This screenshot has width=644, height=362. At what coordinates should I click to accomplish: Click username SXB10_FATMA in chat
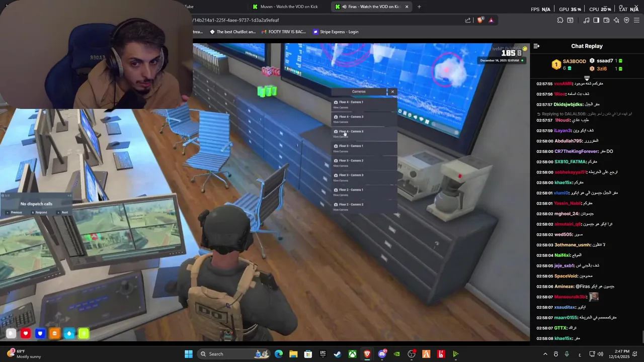(570, 162)
